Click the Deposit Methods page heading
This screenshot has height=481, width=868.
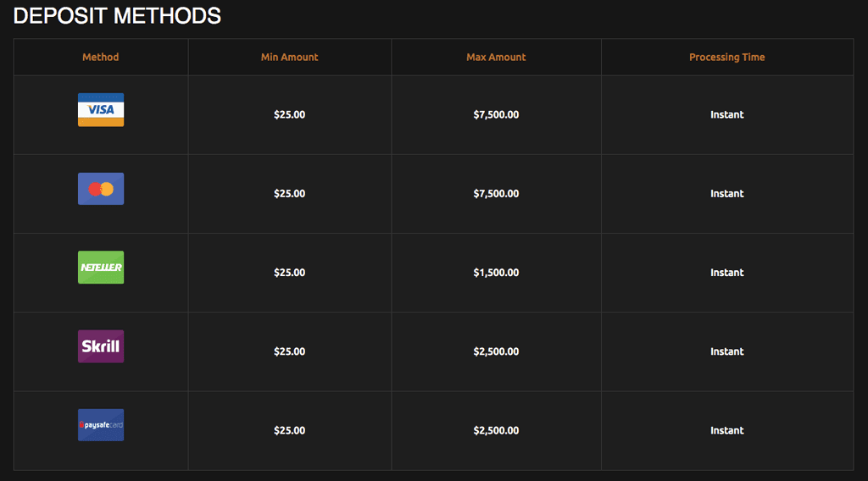click(x=117, y=15)
